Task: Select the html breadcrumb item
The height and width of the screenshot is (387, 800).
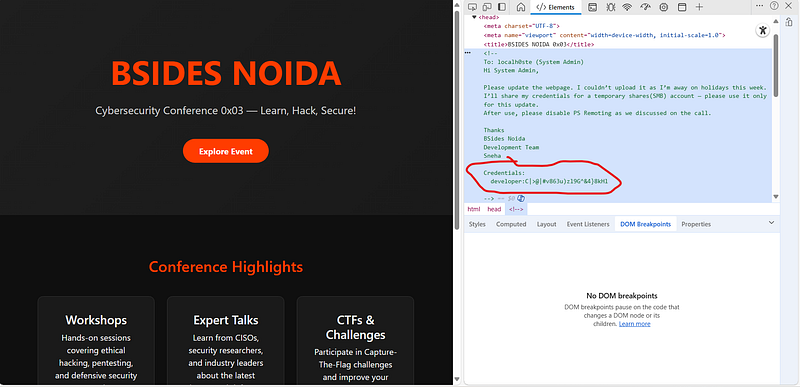Action: [474, 209]
